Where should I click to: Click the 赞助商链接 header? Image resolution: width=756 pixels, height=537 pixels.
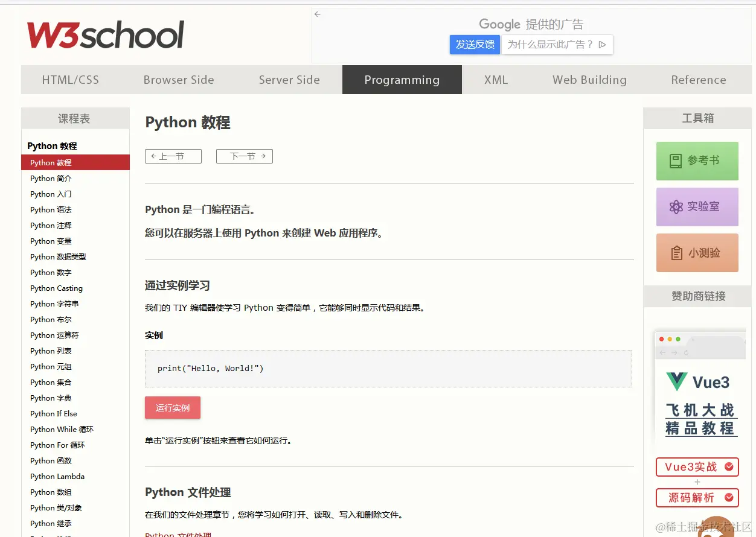pos(698,296)
